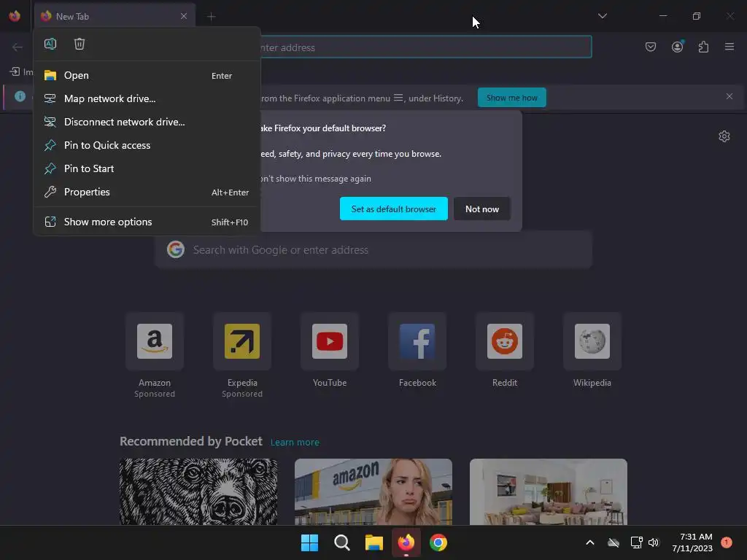The width and height of the screenshot is (747, 560).
Task: Click the Firefox View icon
Action: [x=15, y=16]
